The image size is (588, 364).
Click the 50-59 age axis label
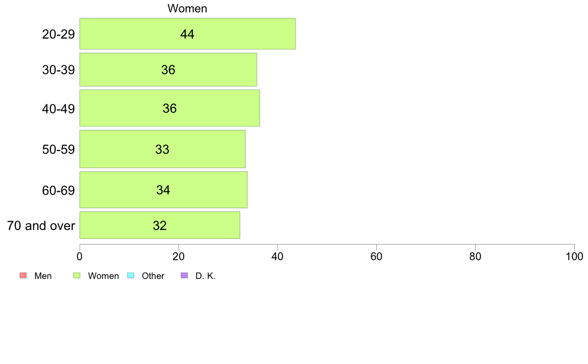point(58,149)
